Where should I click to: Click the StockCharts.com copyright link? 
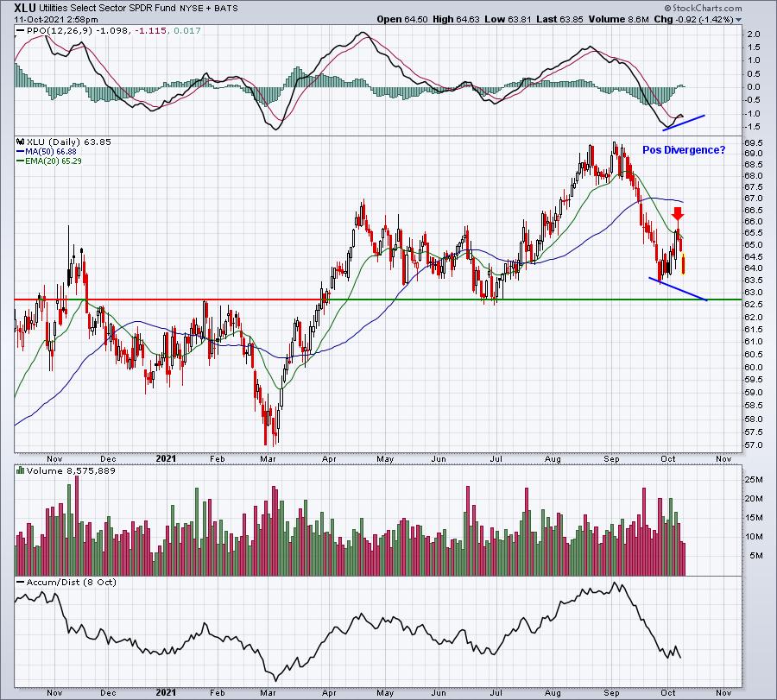pyautogui.click(x=703, y=8)
